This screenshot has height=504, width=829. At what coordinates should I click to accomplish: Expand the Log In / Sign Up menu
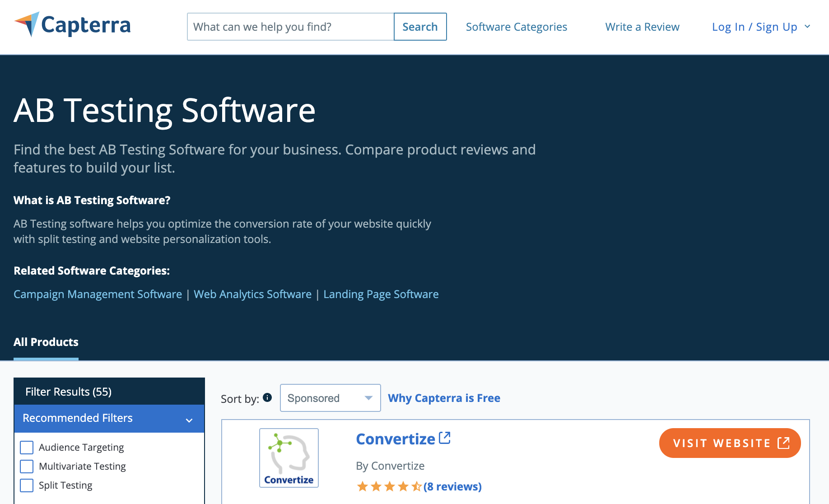pyautogui.click(x=761, y=27)
